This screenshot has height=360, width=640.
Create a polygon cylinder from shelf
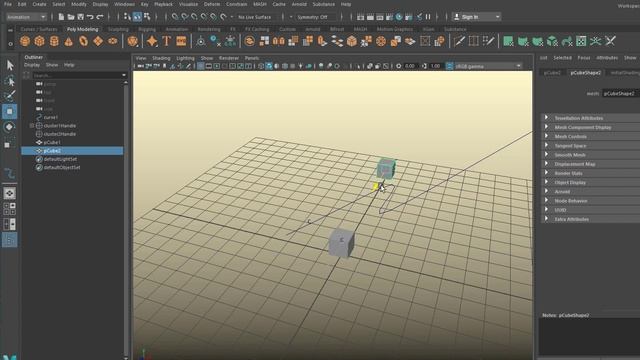tap(54, 41)
